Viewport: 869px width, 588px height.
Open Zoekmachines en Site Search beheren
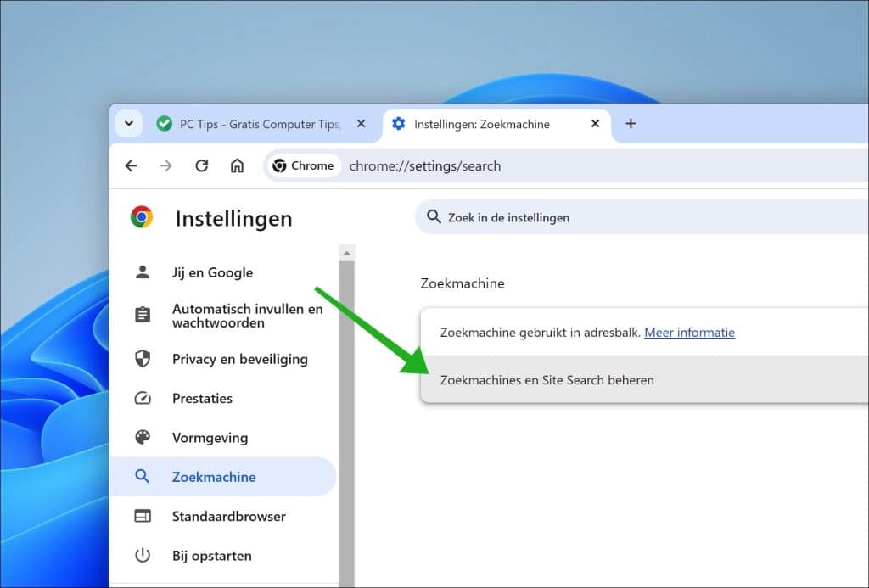(x=645, y=380)
